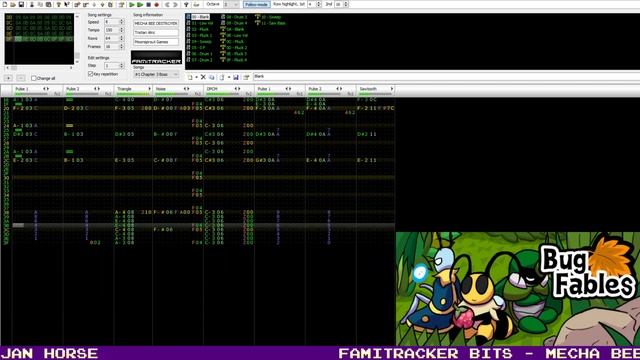Image resolution: width=640 pixels, height=360 pixels.
Task: Save the module with the floppy icon
Action: 21,4
